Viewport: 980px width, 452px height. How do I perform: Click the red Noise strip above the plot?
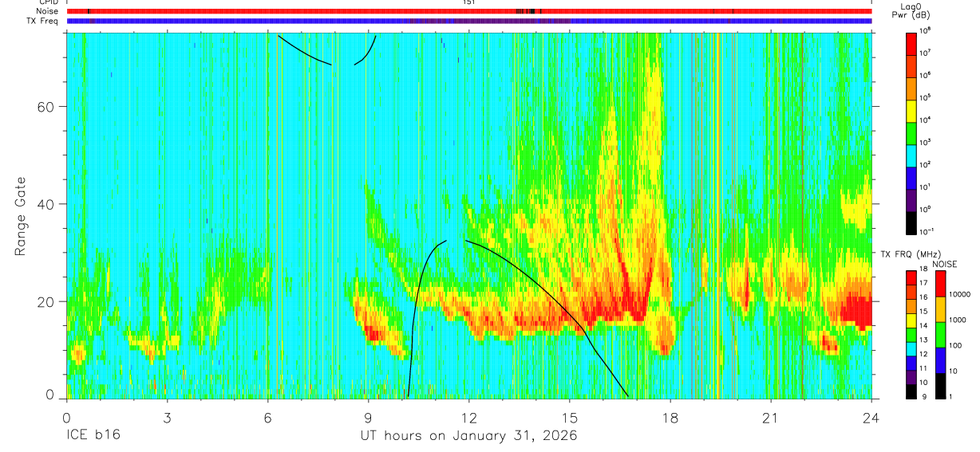point(469,11)
